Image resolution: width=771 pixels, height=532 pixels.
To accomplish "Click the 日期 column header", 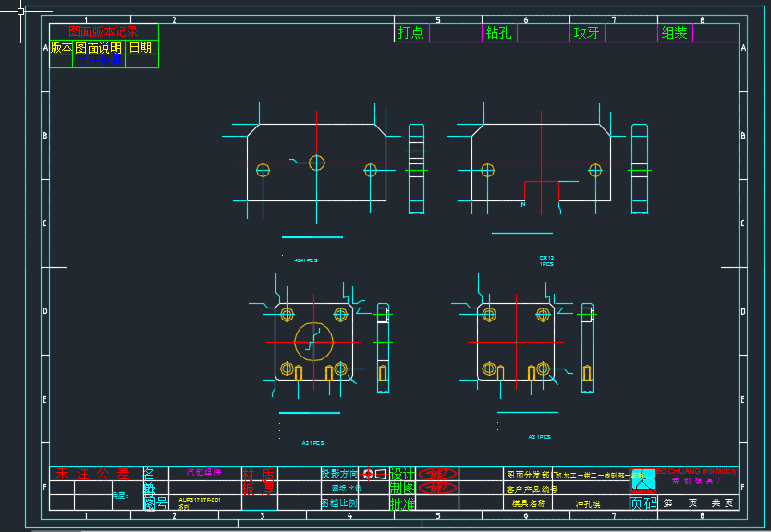I will coord(141,47).
